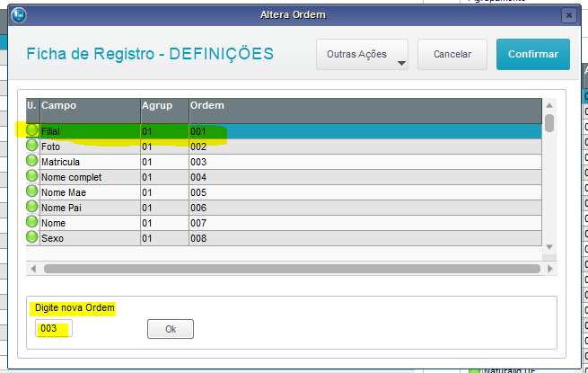Click the vertical scrollbar down arrow
The height and width of the screenshot is (373, 588).
(x=549, y=247)
